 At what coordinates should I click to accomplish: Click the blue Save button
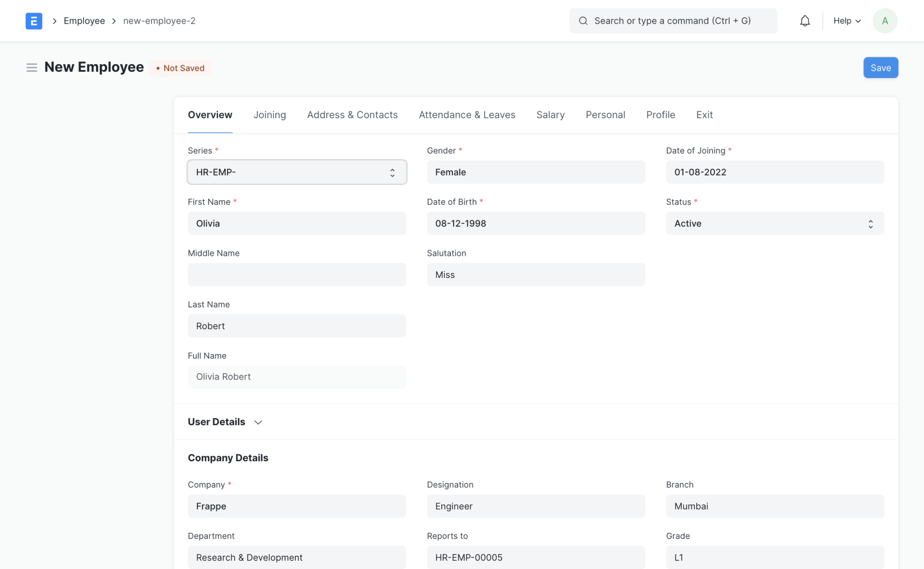point(880,68)
